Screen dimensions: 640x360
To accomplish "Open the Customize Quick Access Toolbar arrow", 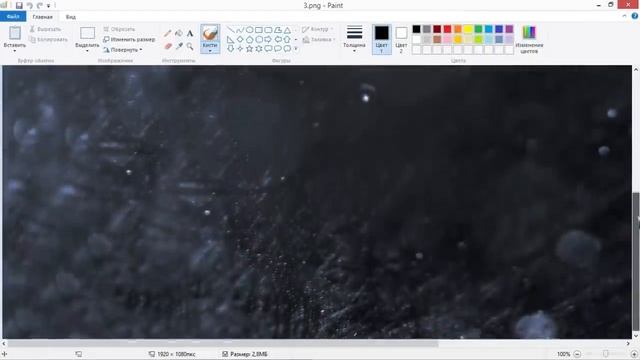I will click(49, 6).
